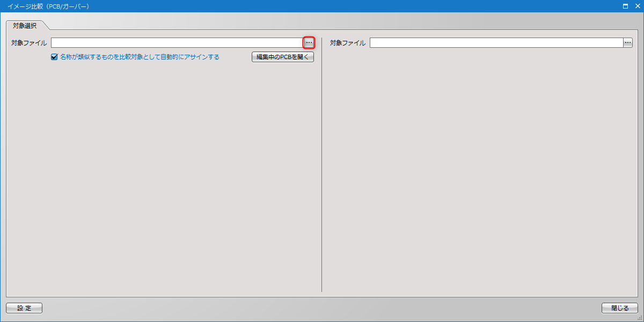This screenshot has width=644, height=322.
Task: Open the left 対象ファイル browse button
Action: (x=309, y=43)
